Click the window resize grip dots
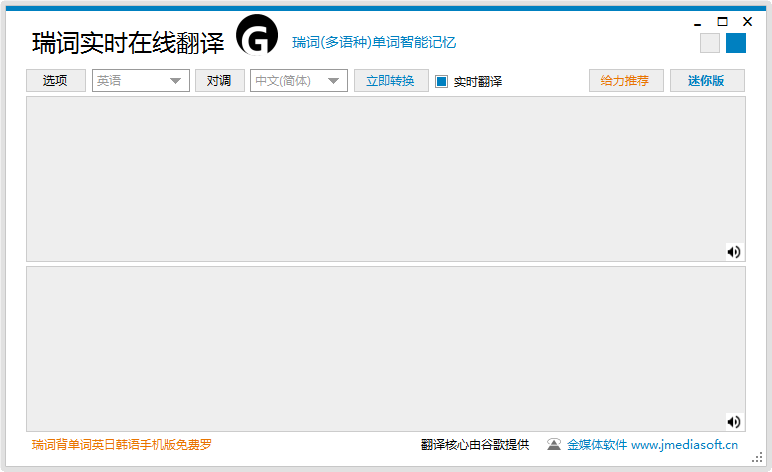Viewport: 772px width, 472px height. (757, 458)
